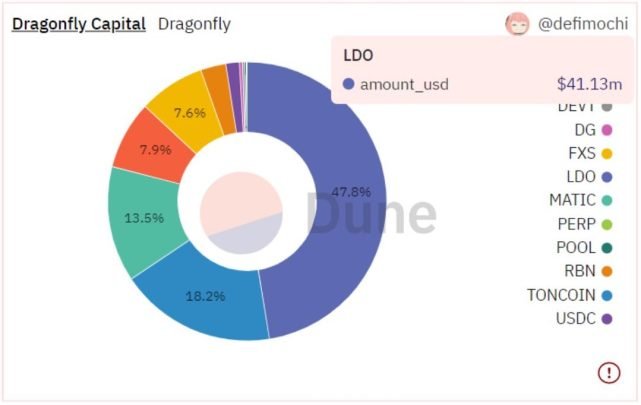Click the 13.5% green MATIC slice

[x=143, y=221]
